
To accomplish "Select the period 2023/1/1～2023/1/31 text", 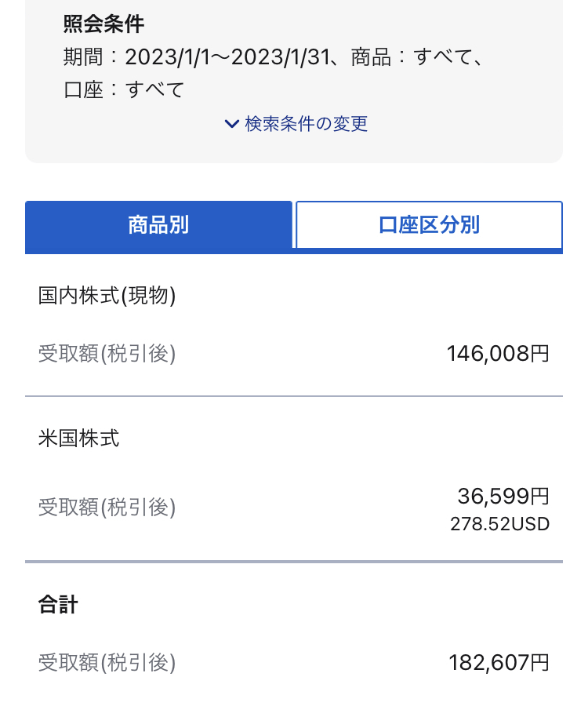I will pyautogui.click(x=227, y=57).
